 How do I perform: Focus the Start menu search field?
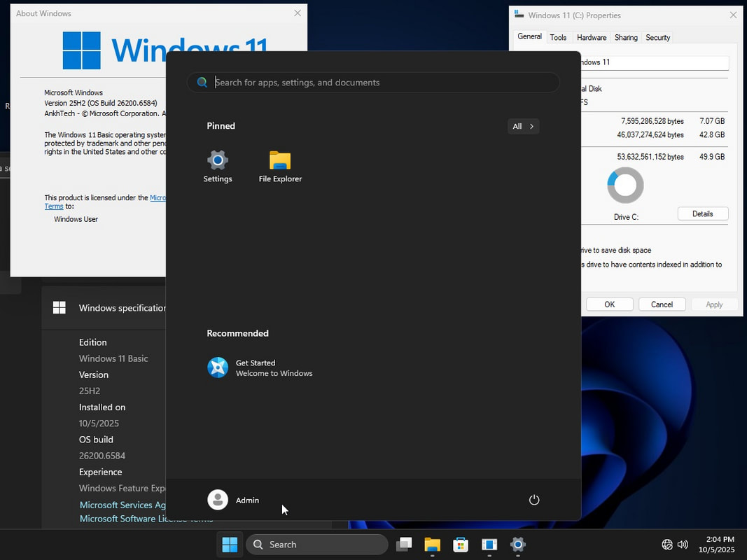(378, 83)
